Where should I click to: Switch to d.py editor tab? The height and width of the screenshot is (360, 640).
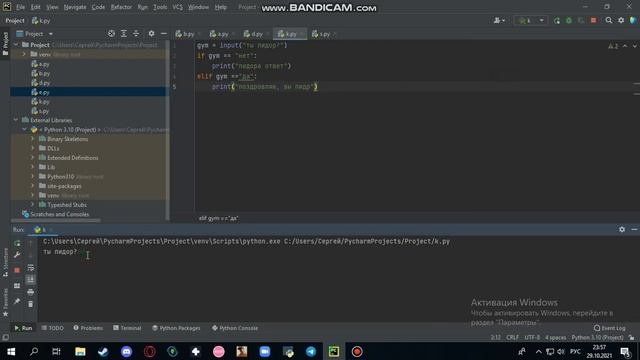pos(256,34)
